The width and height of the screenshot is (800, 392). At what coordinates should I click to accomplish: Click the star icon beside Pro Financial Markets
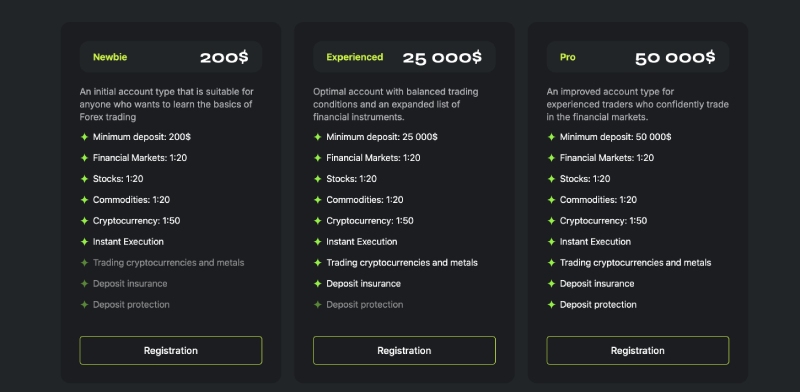(x=552, y=158)
